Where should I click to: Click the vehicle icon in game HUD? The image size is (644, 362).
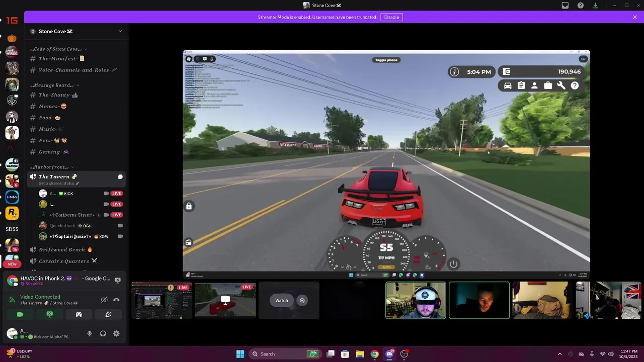pyautogui.click(x=508, y=86)
